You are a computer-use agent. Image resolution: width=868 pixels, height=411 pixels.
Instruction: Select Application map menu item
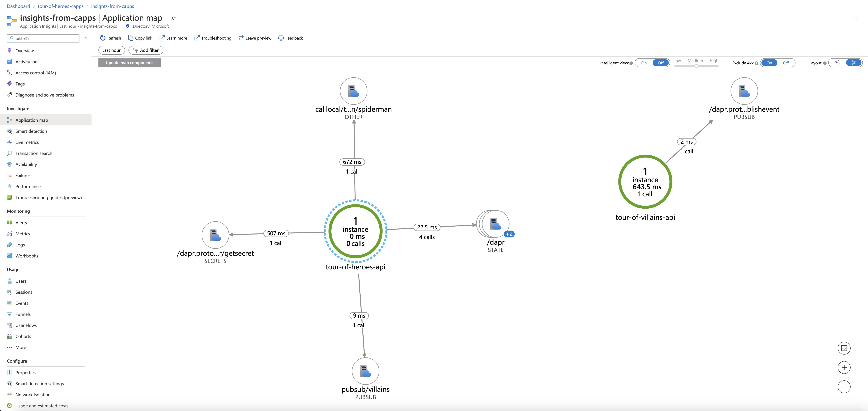tap(45, 120)
